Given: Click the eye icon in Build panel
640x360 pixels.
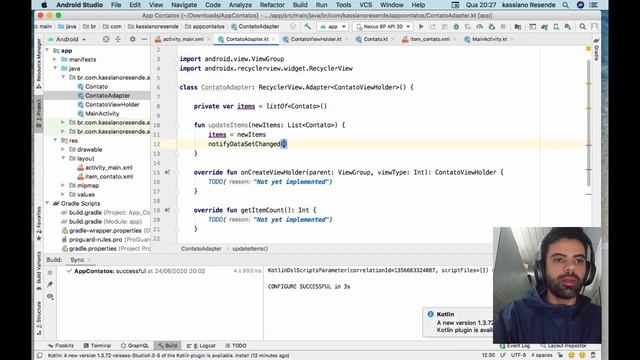Looking at the screenshot, I should [50, 296].
